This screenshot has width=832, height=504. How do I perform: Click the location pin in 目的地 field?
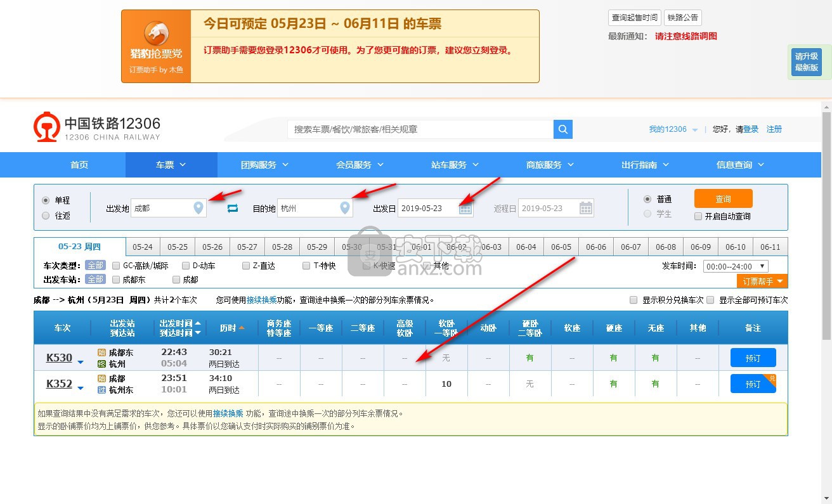[345, 208]
